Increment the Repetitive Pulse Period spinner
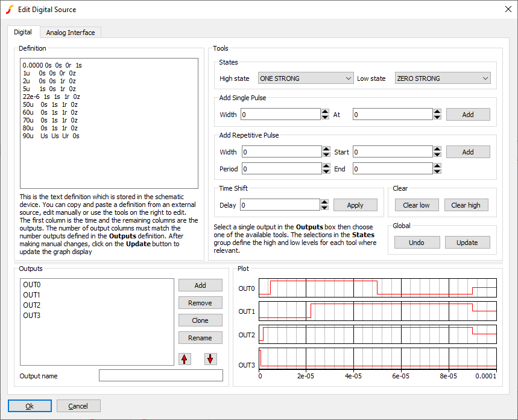This screenshot has height=420, width=518. 326,166
